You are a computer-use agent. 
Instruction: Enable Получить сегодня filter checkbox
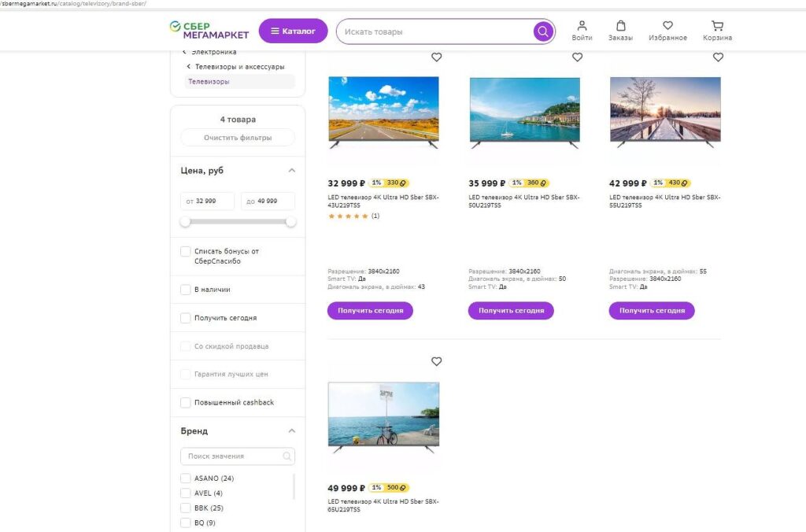coord(186,318)
